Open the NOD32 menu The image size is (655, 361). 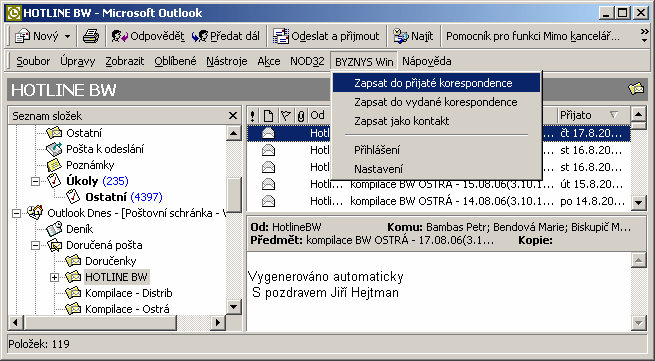(307, 61)
